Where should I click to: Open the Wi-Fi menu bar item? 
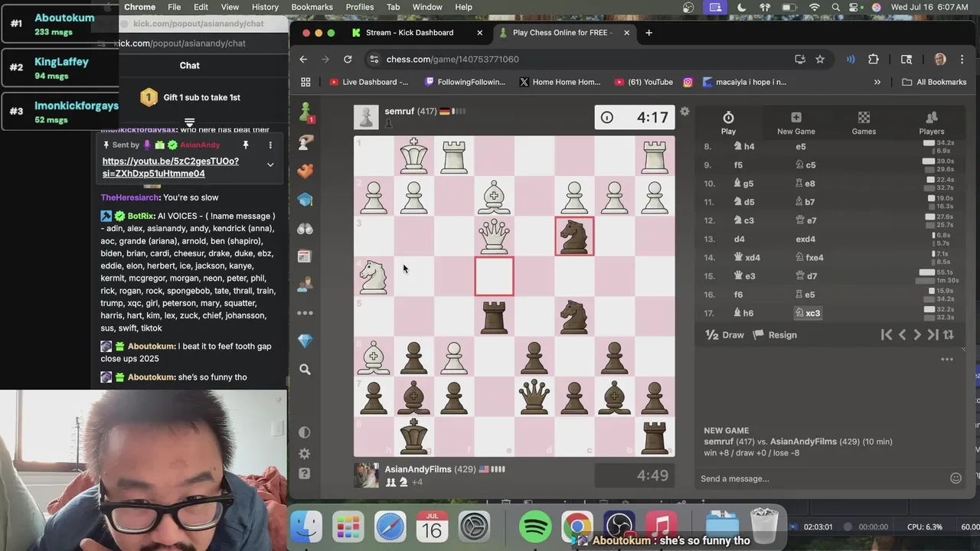click(815, 7)
